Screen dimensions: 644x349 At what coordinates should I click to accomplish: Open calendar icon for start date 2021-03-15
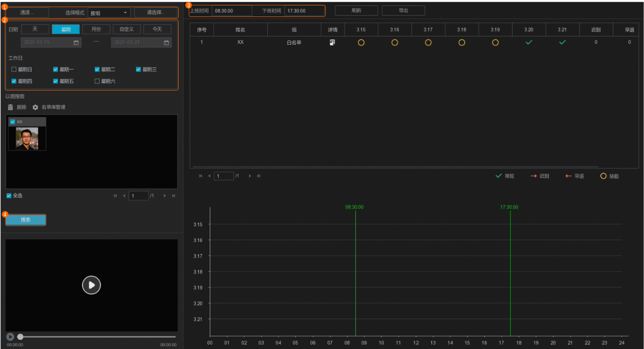point(76,43)
